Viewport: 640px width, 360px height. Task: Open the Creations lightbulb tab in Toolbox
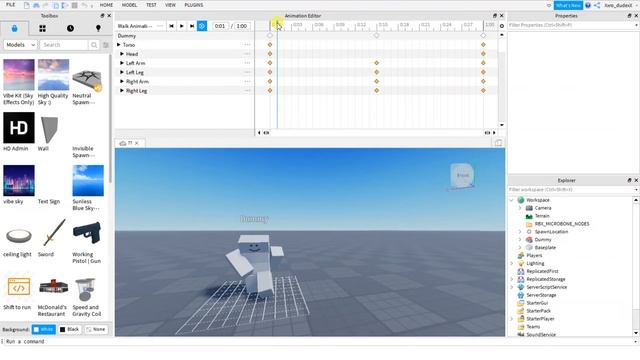[98, 28]
